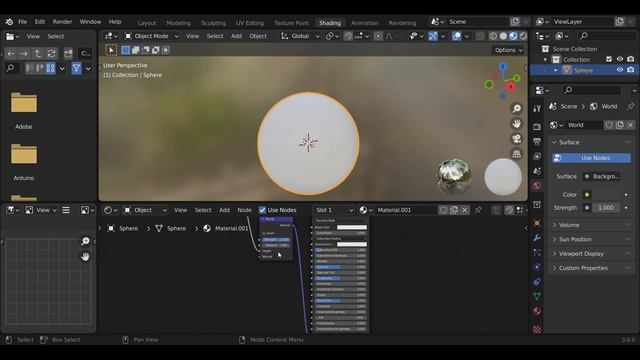Expand the Sphere object in the outliner
640x360 pixels.
[556, 70]
